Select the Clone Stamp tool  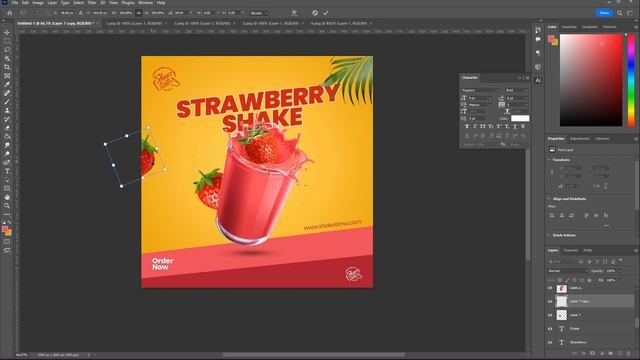(7, 110)
